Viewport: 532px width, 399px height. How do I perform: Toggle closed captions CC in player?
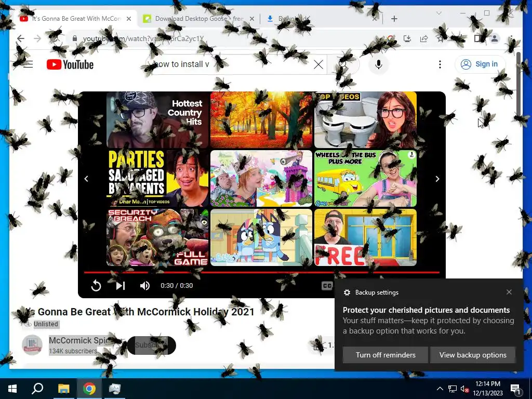[327, 286]
